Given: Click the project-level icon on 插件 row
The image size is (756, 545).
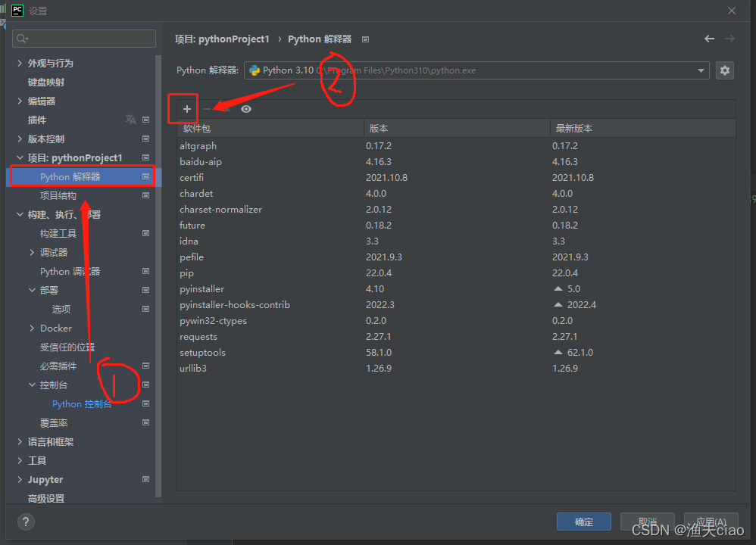Looking at the screenshot, I should point(145,120).
